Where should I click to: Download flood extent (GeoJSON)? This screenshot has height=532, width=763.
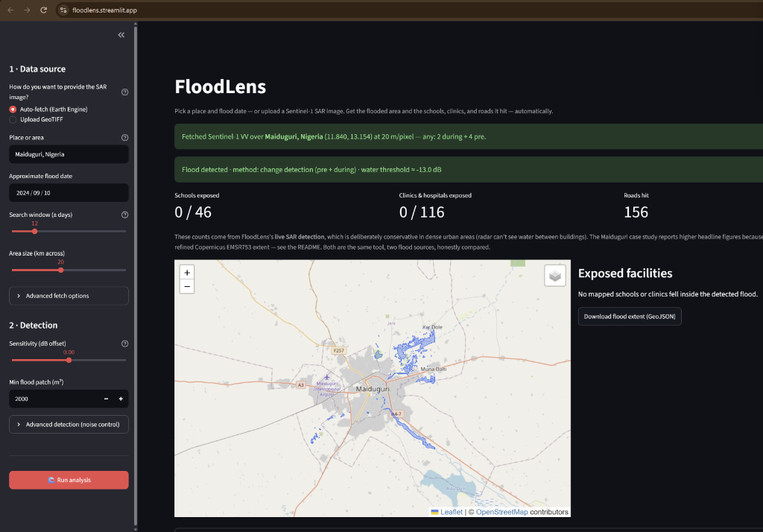(x=630, y=317)
